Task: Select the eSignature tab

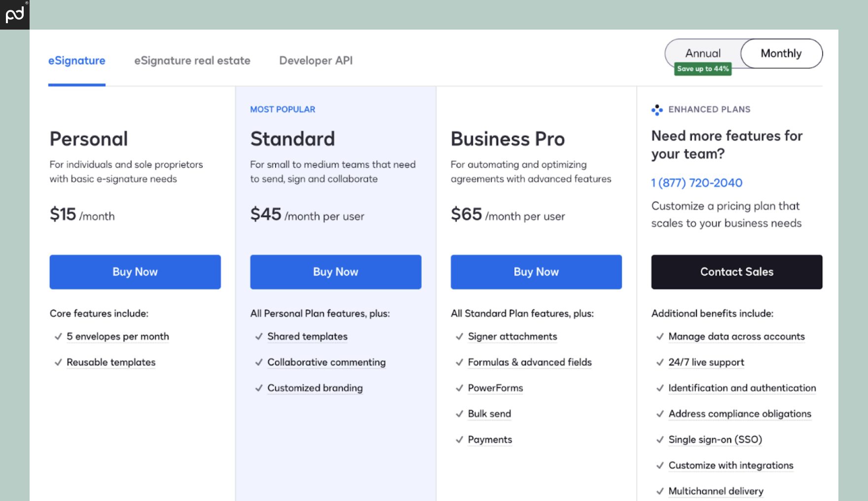Action: 76,61
